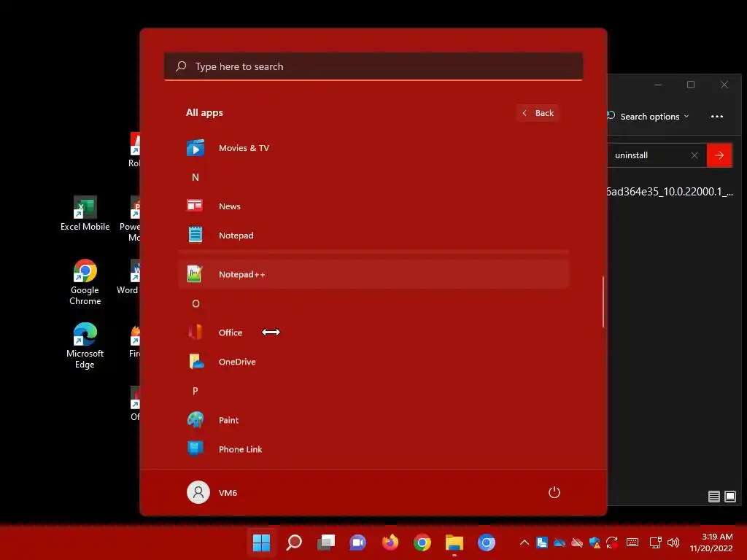The width and height of the screenshot is (747, 560).
Task: Show hidden system tray icons chevron
Action: [524, 542]
